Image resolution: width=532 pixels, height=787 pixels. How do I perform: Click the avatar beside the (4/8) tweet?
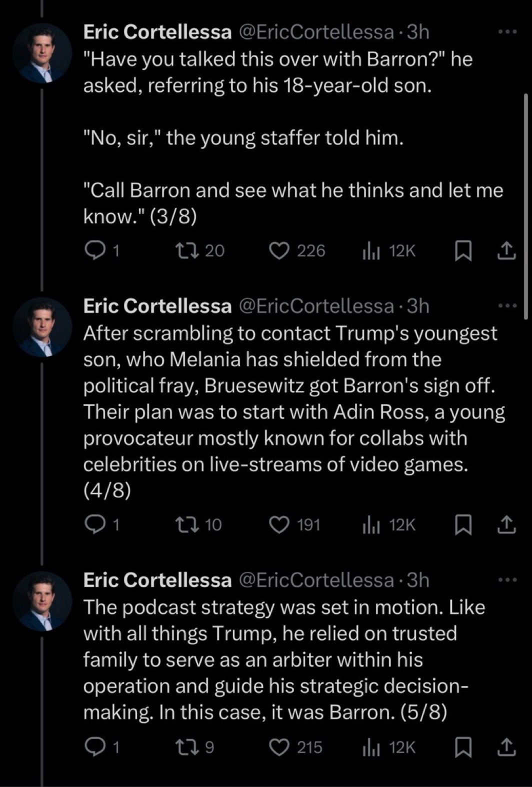pos(42,327)
